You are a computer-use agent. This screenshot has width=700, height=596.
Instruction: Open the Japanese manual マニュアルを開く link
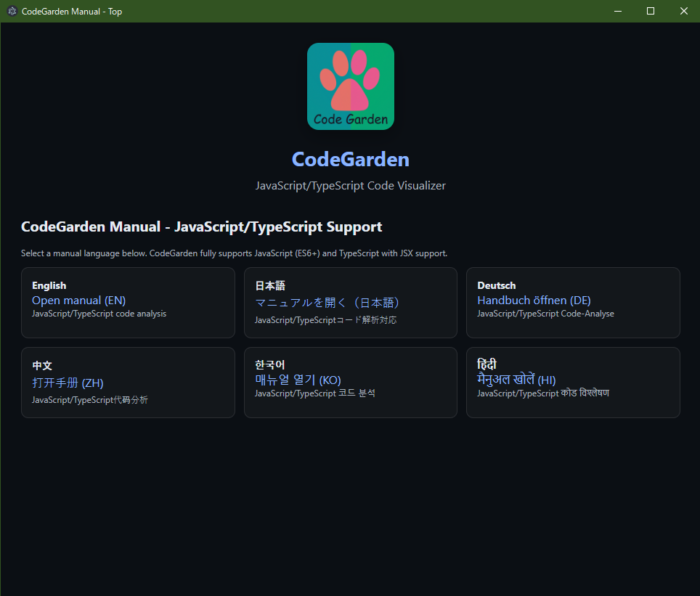327,303
